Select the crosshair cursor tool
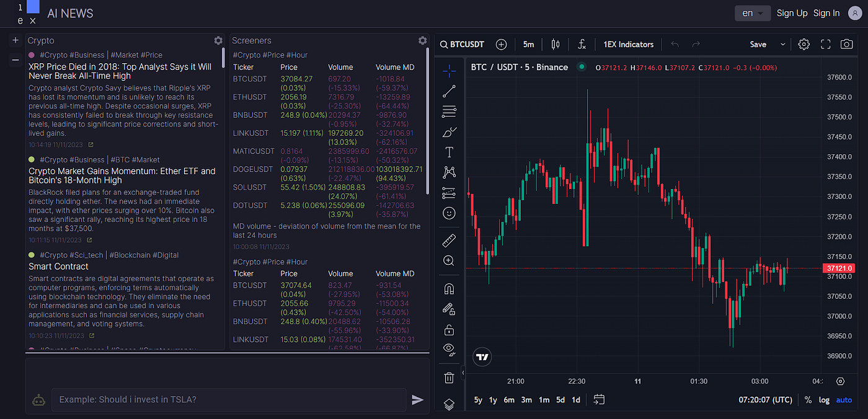868x419 pixels. [x=449, y=71]
